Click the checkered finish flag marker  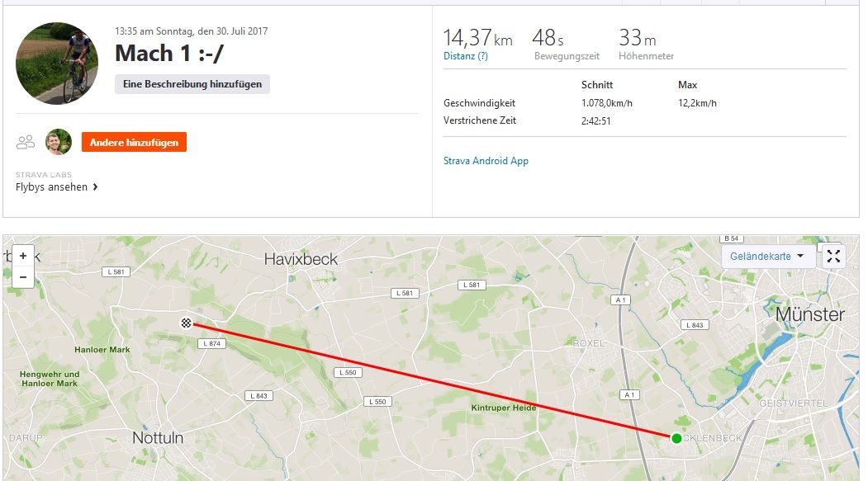[x=187, y=323]
